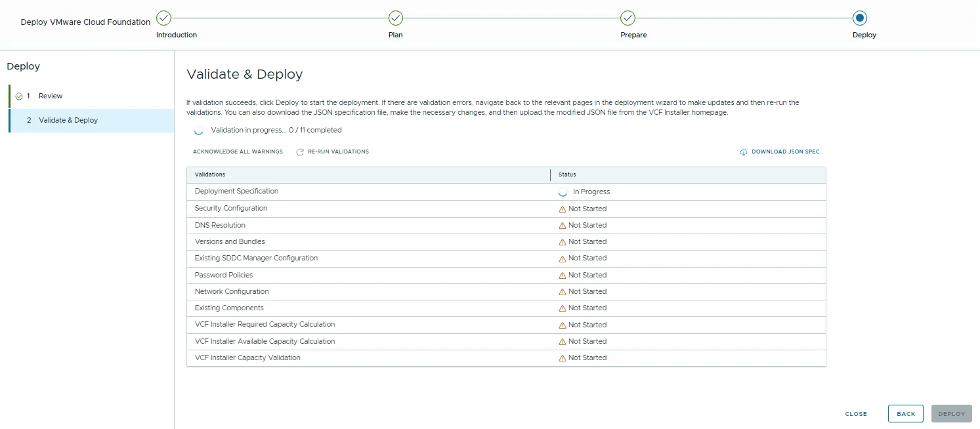980x429 pixels.
Task: Click Not Started status for Security Configuration
Action: [587, 209]
